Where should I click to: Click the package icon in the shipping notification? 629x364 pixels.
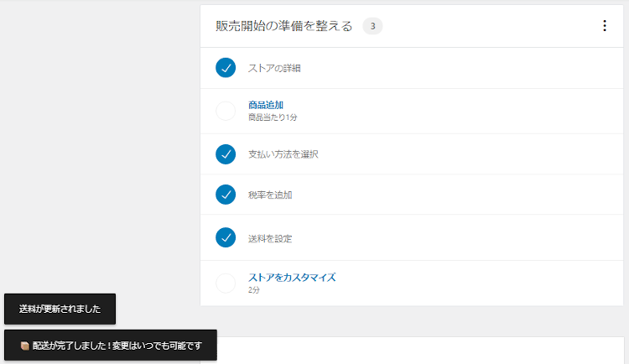point(25,346)
